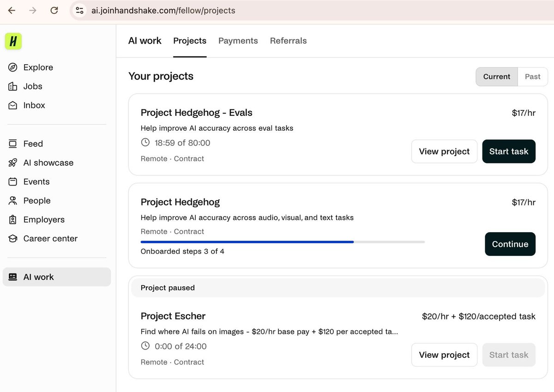The height and width of the screenshot is (392, 554).
Task: Click Project Hedgehog title with audio, visual description
Action: click(180, 202)
